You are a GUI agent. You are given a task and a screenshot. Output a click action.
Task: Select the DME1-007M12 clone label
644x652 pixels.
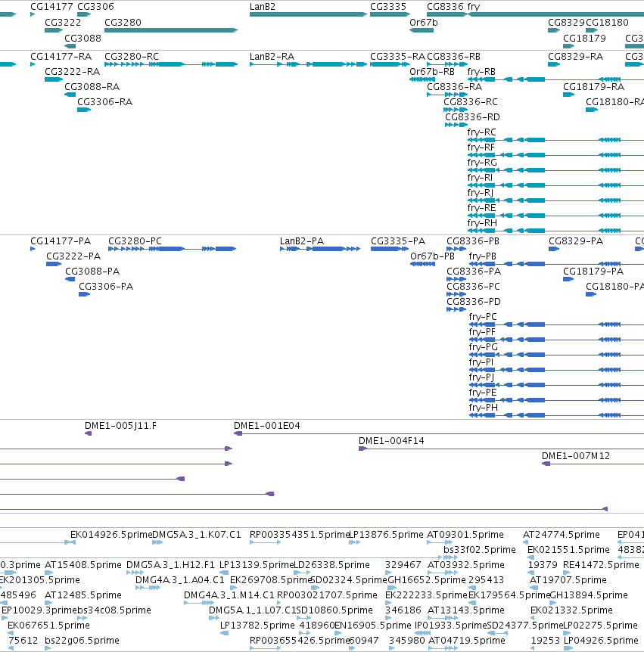(576, 456)
